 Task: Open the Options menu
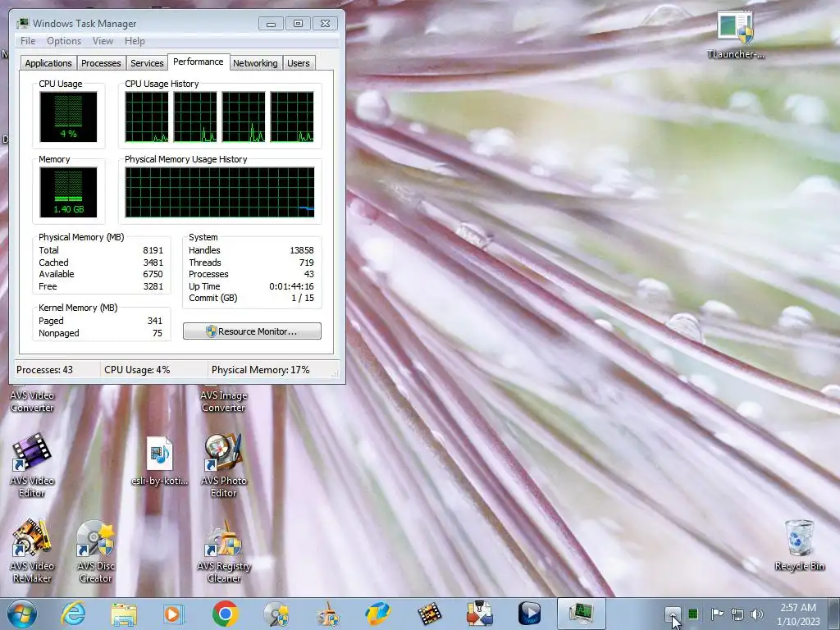pyautogui.click(x=64, y=41)
